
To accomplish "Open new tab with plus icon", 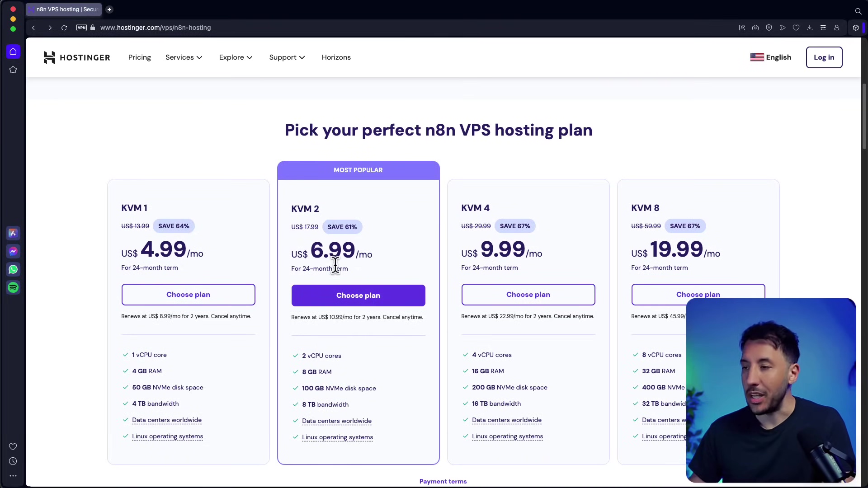I will (109, 9).
